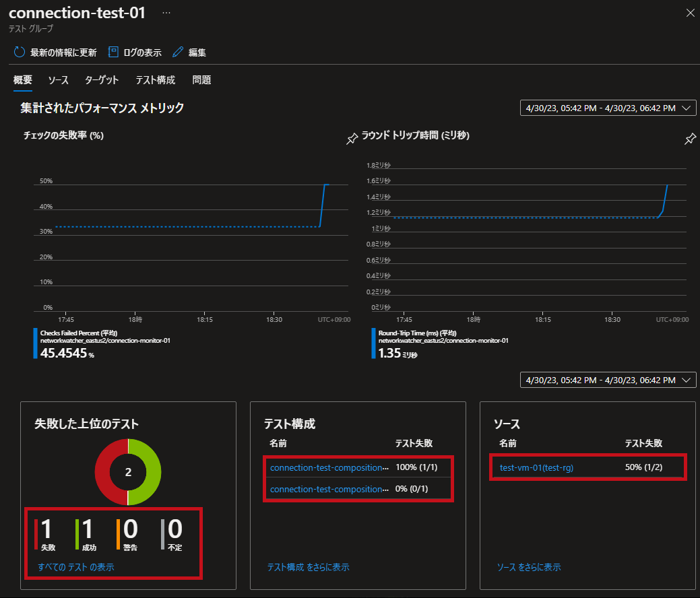The image size is (700, 598).
Task: Click the pencil edit icon
Action: [x=178, y=53]
